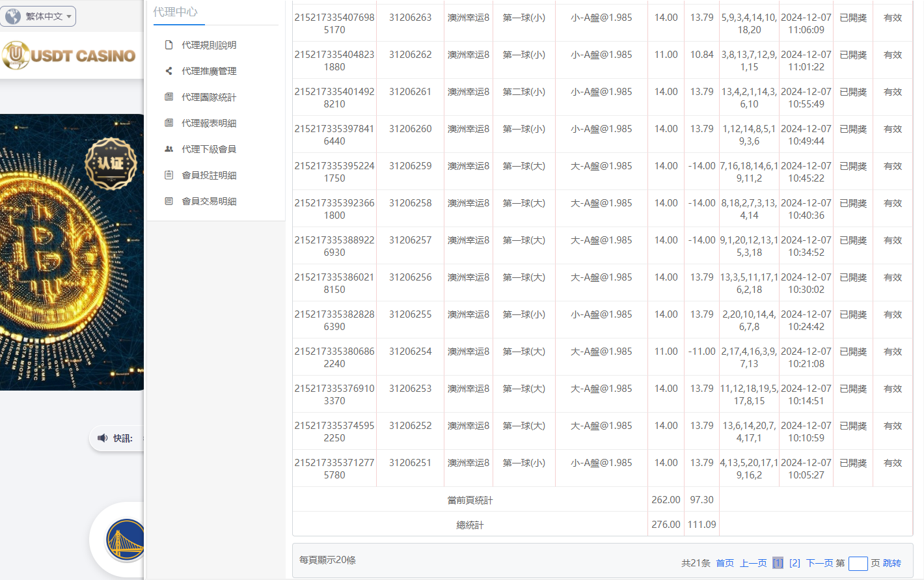Viewport: 924px width, 580px height.
Task: Click the 上一页 previous page link
Action: (x=753, y=563)
